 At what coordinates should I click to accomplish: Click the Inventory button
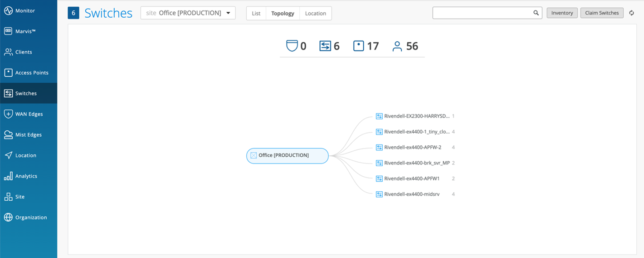(x=562, y=13)
